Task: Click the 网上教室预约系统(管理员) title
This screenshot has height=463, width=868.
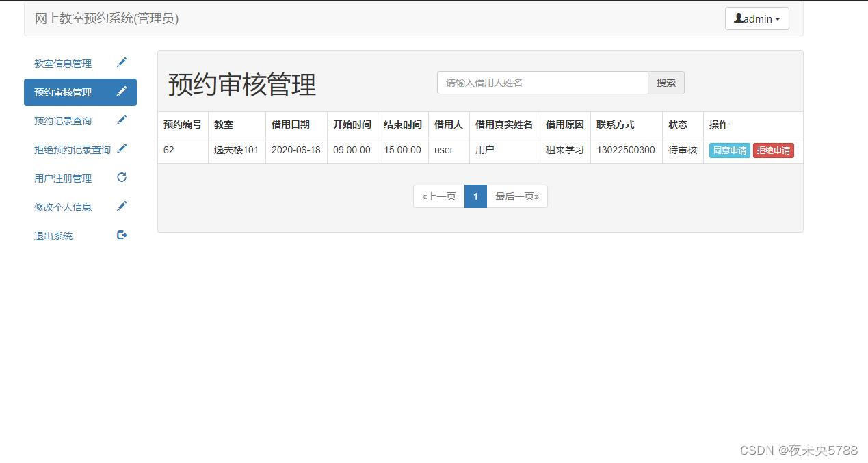Action: pyautogui.click(x=107, y=18)
